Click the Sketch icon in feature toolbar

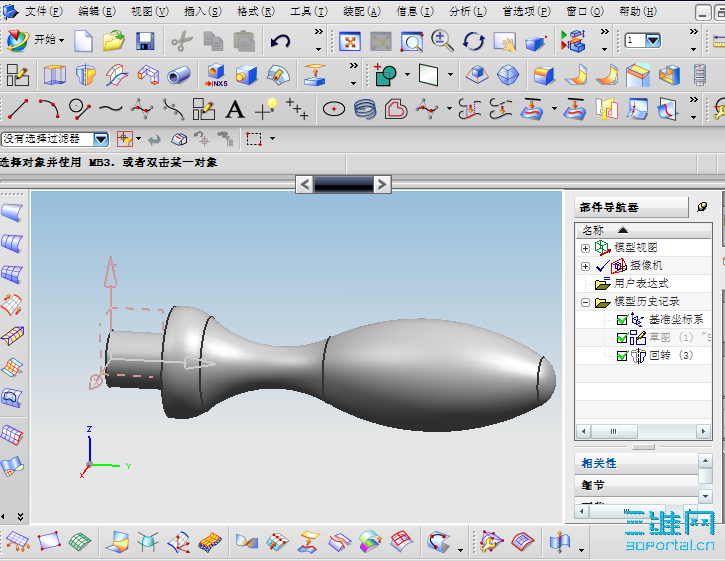click(18, 75)
